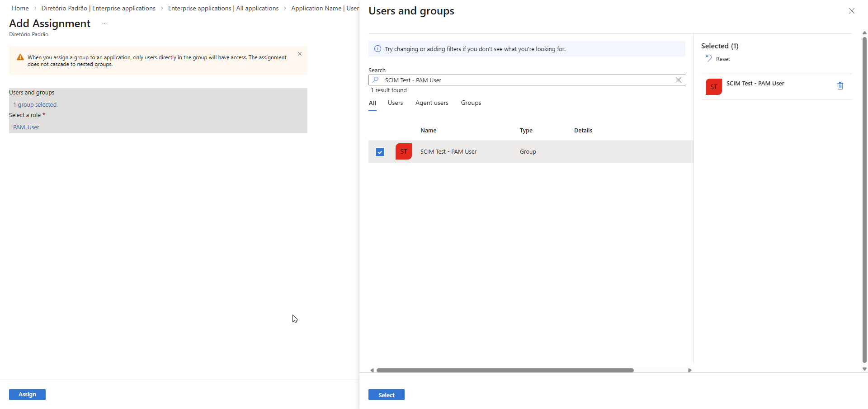The height and width of the screenshot is (409, 868).
Task: Open the '1 group selected' link
Action: click(35, 105)
